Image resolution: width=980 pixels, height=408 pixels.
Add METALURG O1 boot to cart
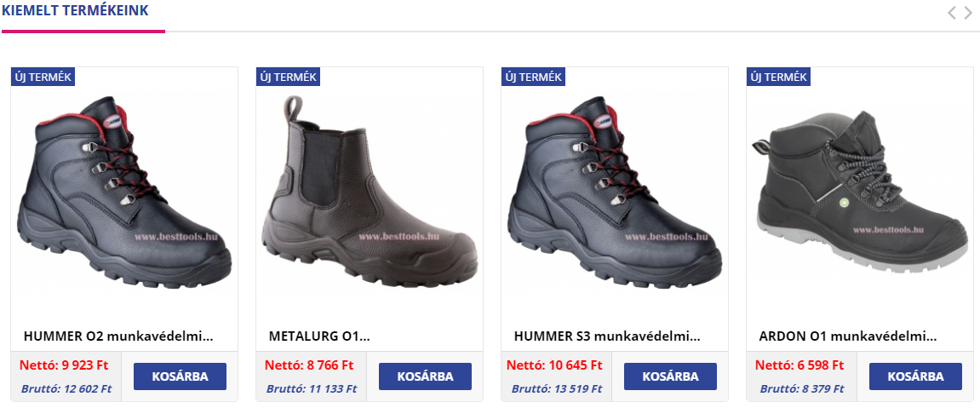pyautogui.click(x=425, y=376)
